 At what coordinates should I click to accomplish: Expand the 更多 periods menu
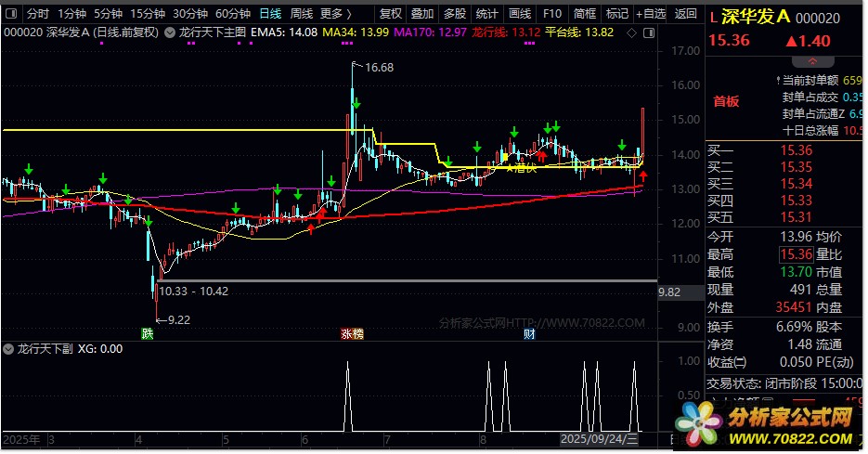[336, 13]
